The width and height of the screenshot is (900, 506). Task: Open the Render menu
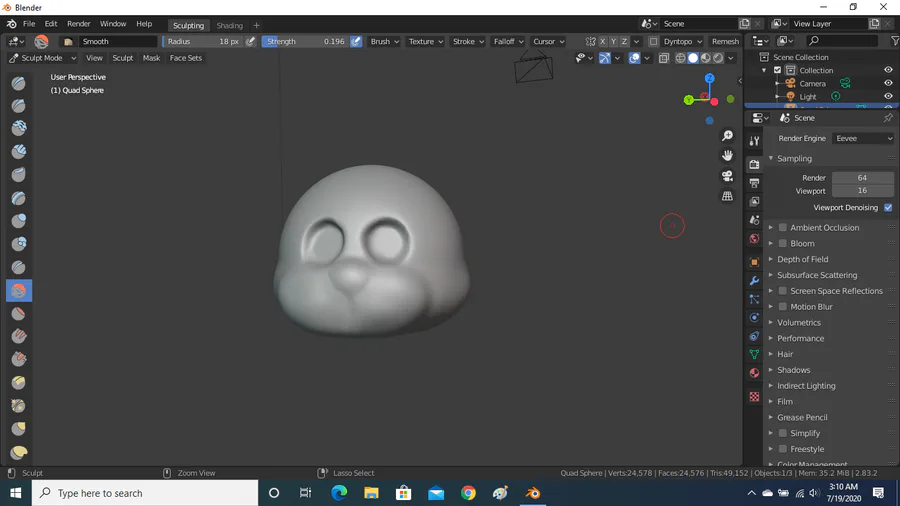(x=79, y=24)
